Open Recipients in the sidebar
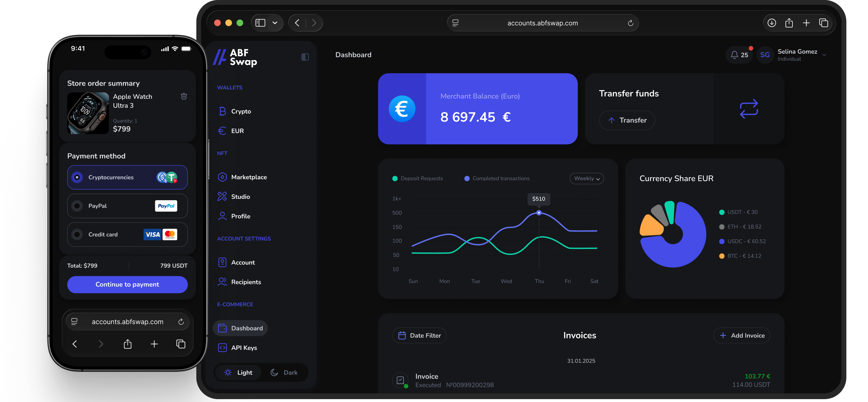 point(239,282)
